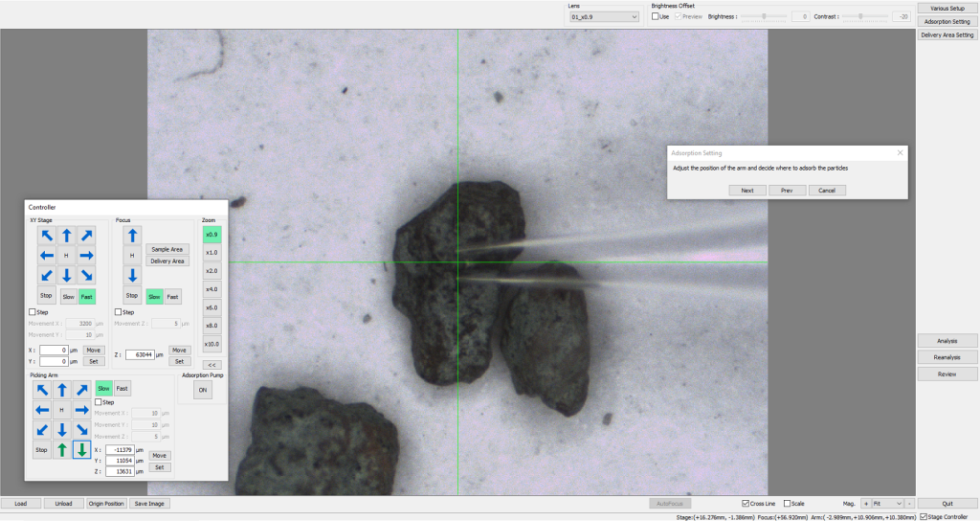Move XY Stage diagonally down-right

(86, 274)
